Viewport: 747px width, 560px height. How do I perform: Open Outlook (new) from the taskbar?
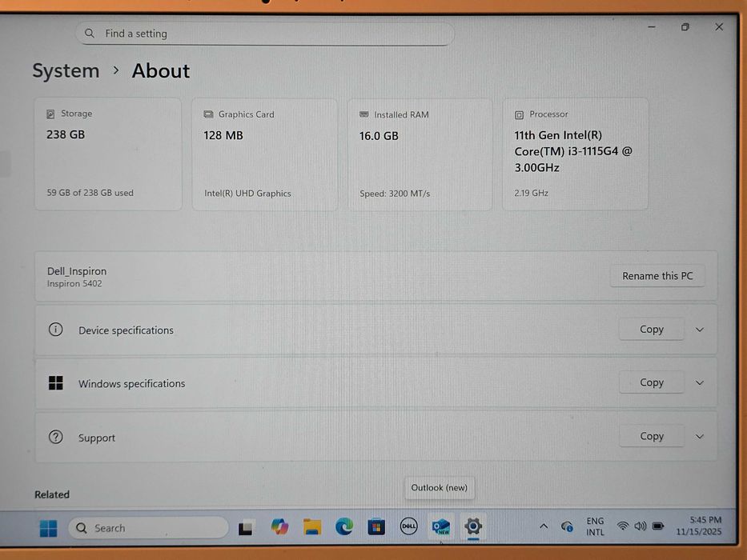point(440,526)
